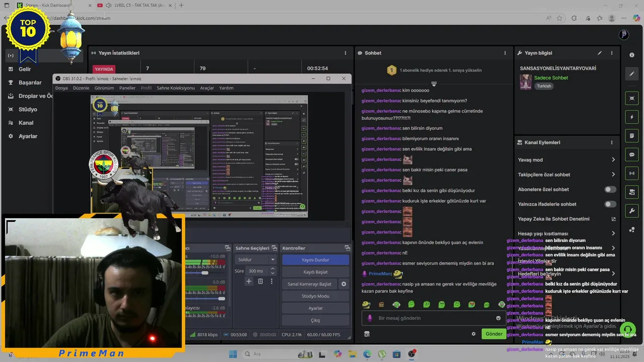This screenshot has height=362, width=644.
Task: Open Yayın İstatistikleri three-dot menu
Action: [345, 53]
